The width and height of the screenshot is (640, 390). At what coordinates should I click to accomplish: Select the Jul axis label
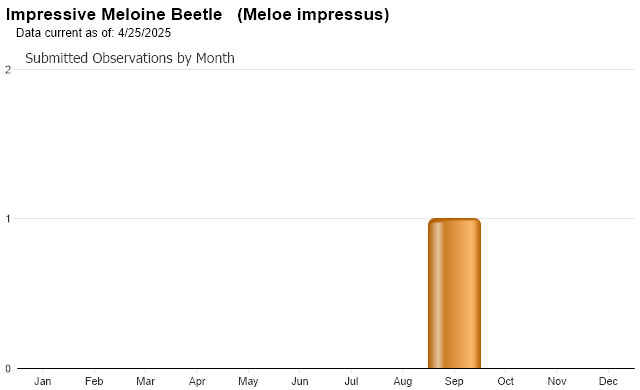pos(351,381)
